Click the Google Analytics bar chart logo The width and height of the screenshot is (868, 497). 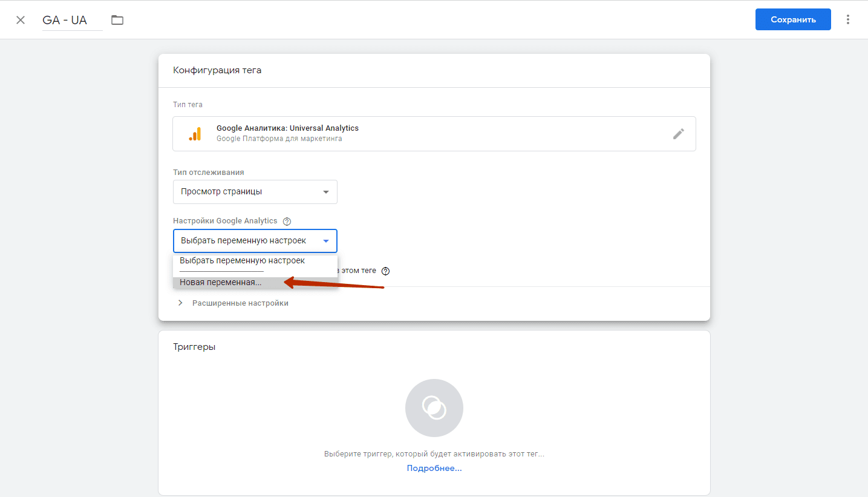click(x=195, y=134)
